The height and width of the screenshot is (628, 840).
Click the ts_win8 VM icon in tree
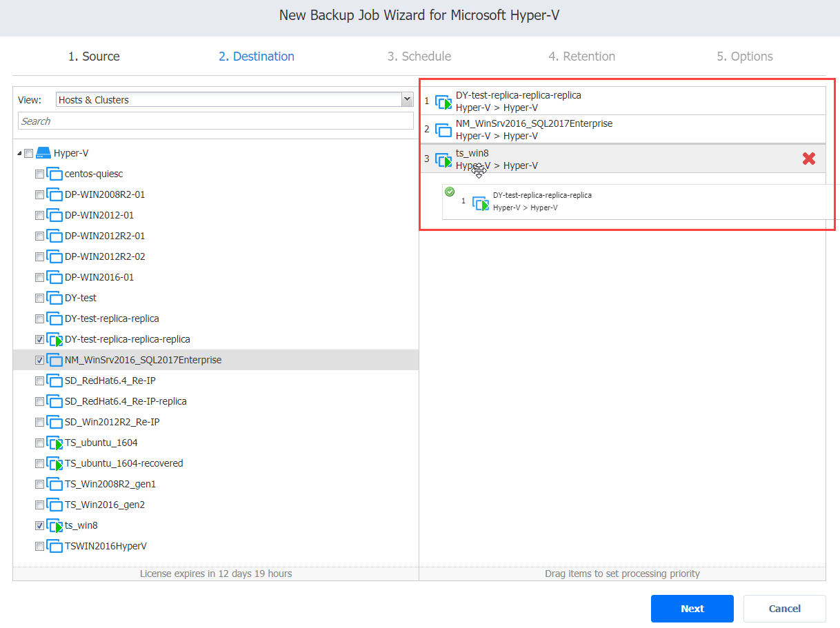(54, 525)
